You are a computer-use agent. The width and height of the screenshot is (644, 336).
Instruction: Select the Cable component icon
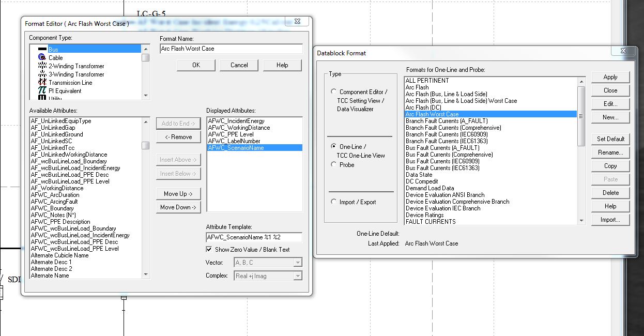(x=42, y=57)
